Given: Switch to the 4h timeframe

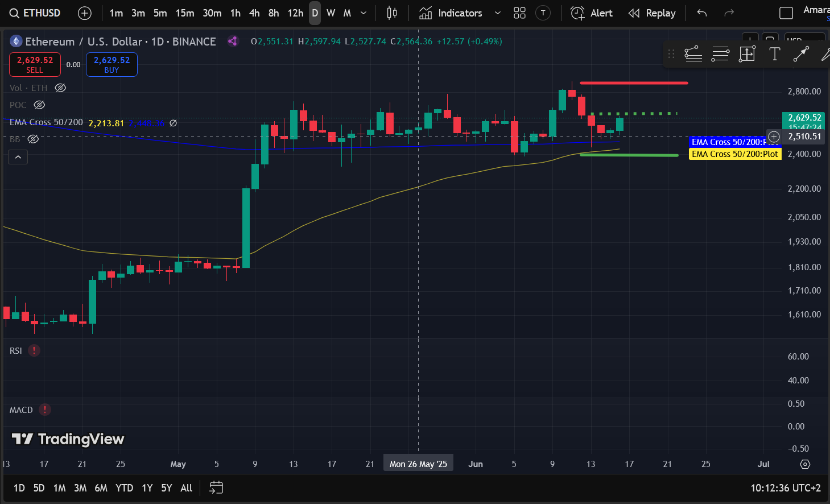Looking at the screenshot, I should click(254, 13).
